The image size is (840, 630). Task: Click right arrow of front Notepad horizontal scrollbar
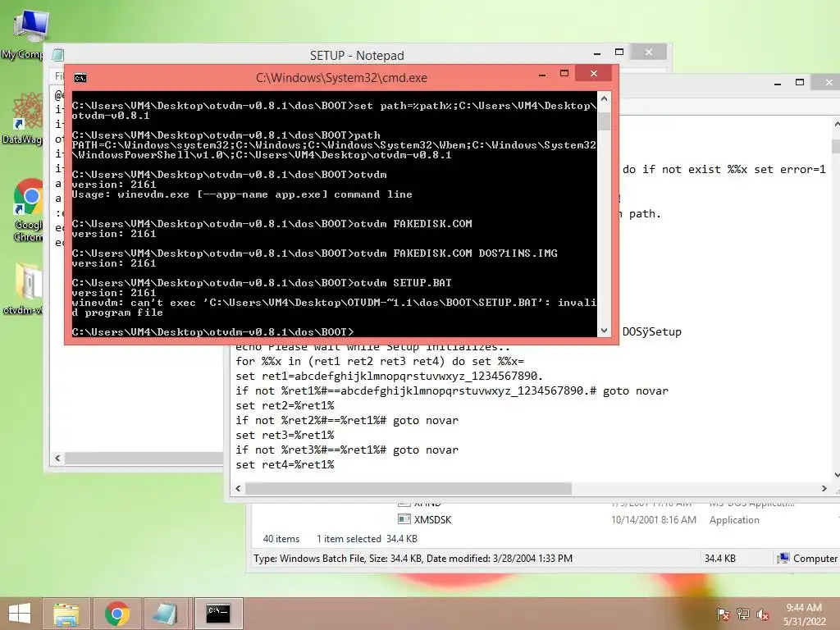824,489
